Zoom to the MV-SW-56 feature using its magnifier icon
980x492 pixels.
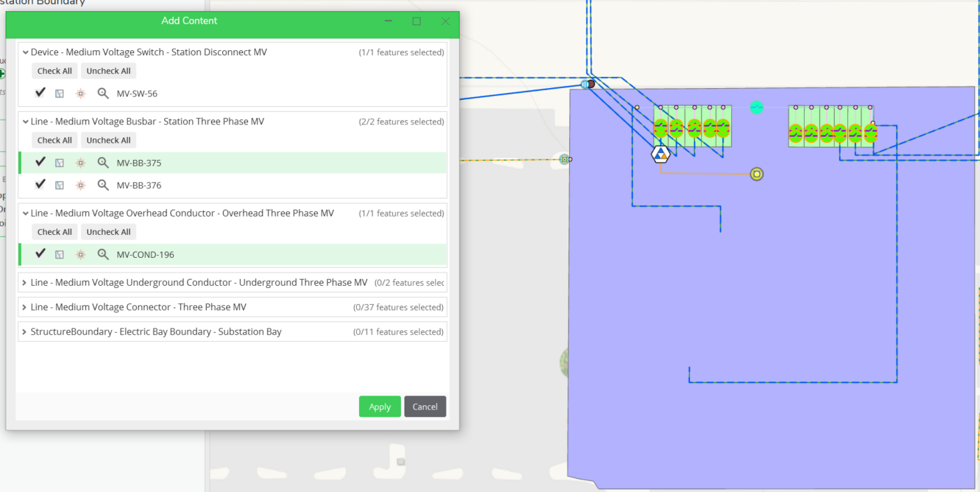[x=103, y=93]
